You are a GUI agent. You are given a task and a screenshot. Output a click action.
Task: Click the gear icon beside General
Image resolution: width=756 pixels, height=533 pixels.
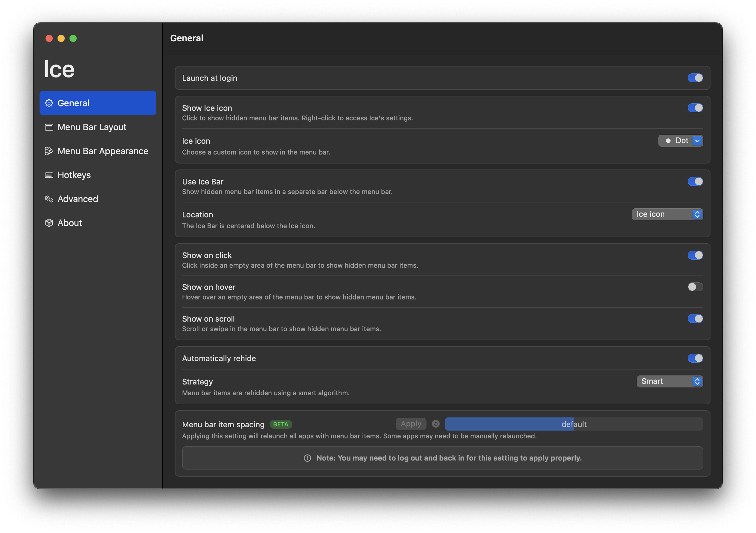[x=49, y=103]
